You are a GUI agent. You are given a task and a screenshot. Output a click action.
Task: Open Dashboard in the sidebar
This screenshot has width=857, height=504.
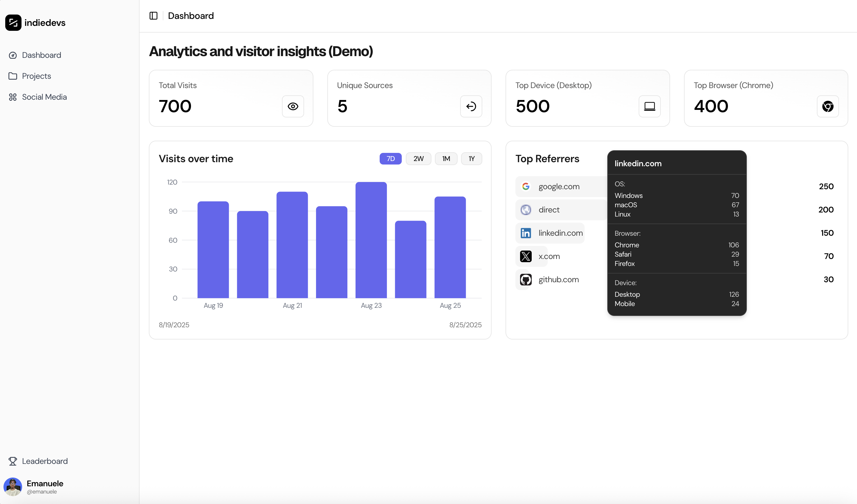(x=42, y=55)
